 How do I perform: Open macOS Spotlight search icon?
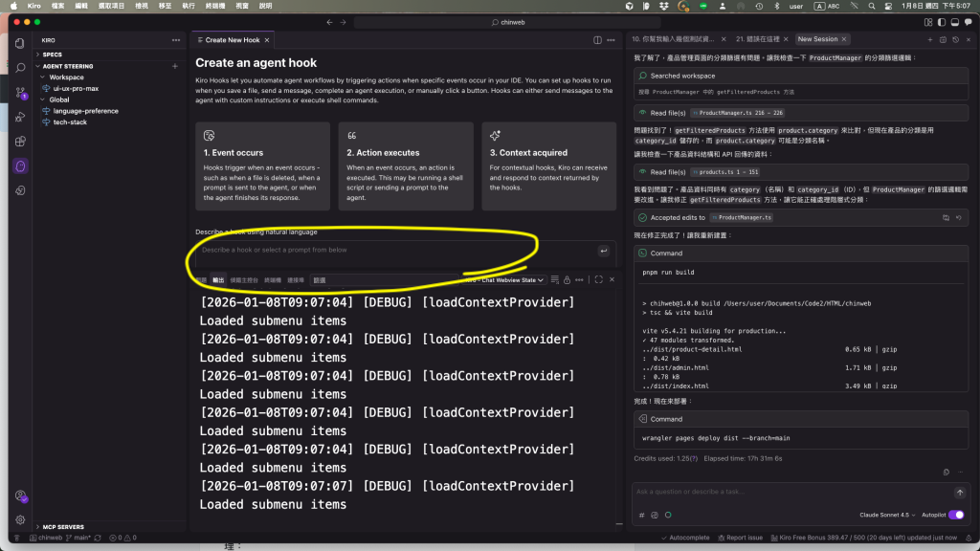pyautogui.click(x=871, y=6)
